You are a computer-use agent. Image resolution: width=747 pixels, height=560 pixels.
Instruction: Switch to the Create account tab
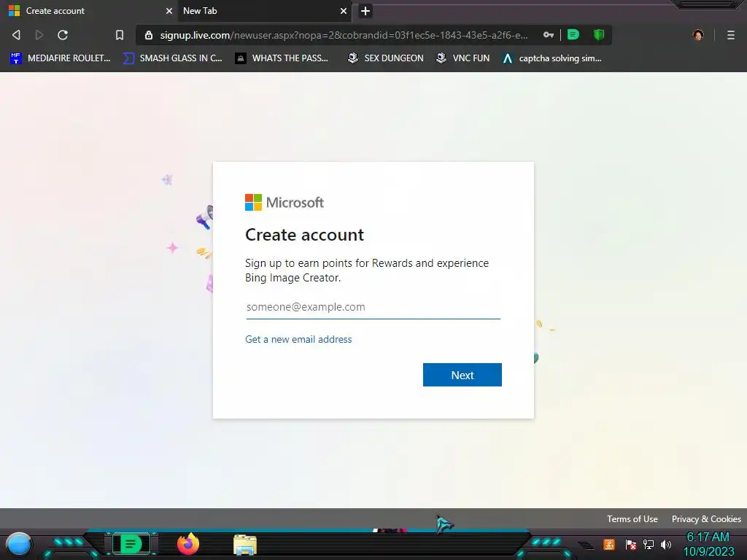click(x=88, y=11)
